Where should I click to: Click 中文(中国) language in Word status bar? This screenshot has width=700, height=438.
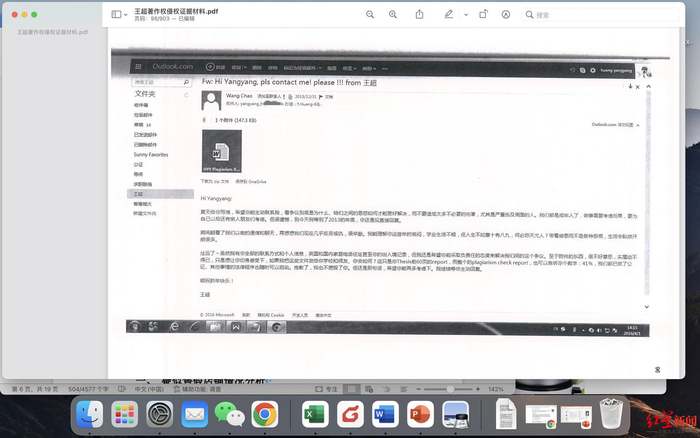(149, 389)
